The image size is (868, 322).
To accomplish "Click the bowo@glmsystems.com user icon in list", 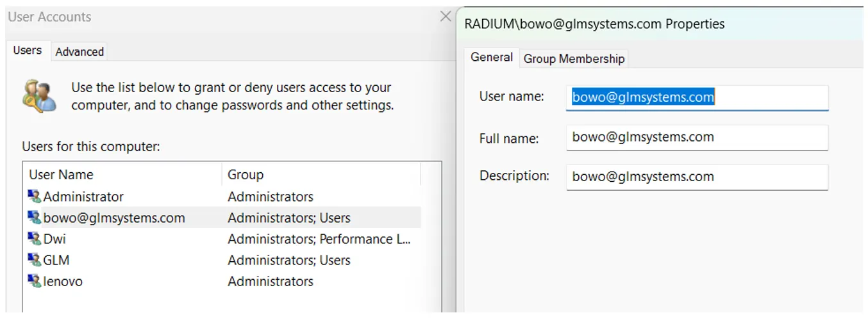I will (x=35, y=218).
